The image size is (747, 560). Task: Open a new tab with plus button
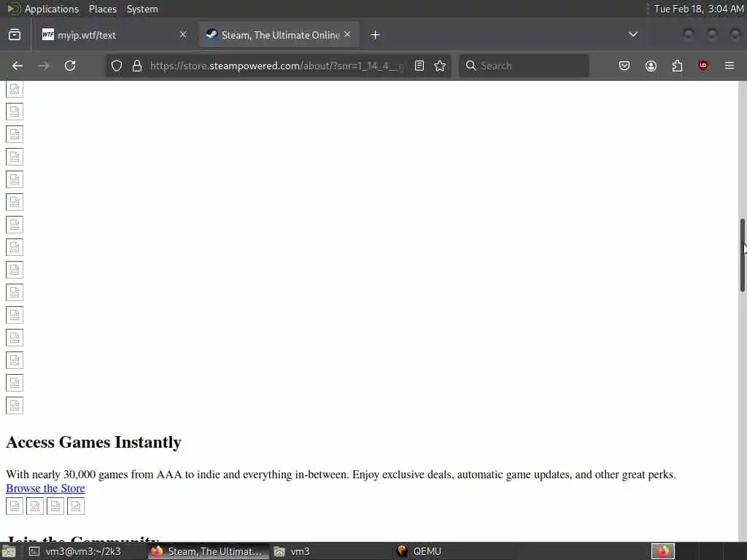[376, 35]
